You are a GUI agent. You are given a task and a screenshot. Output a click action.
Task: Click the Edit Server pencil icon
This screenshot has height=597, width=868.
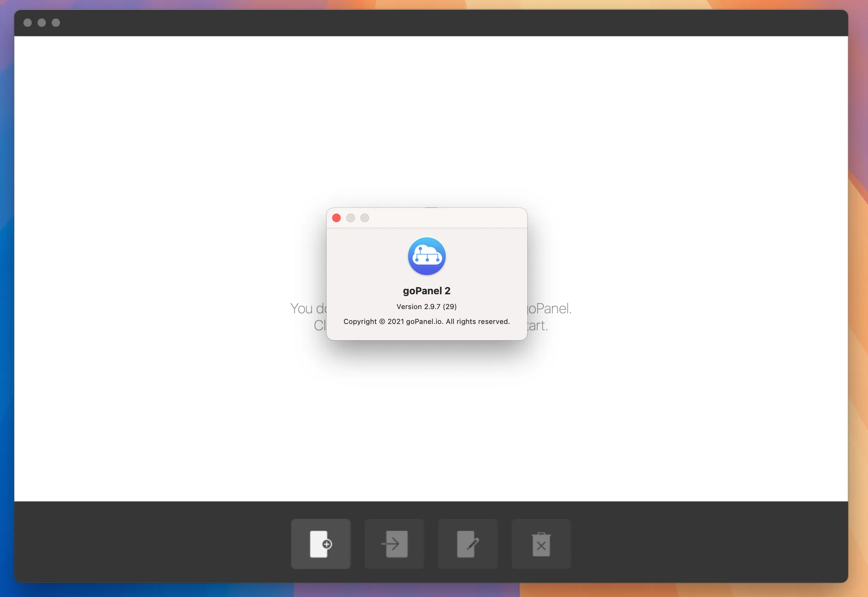pos(468,544)
